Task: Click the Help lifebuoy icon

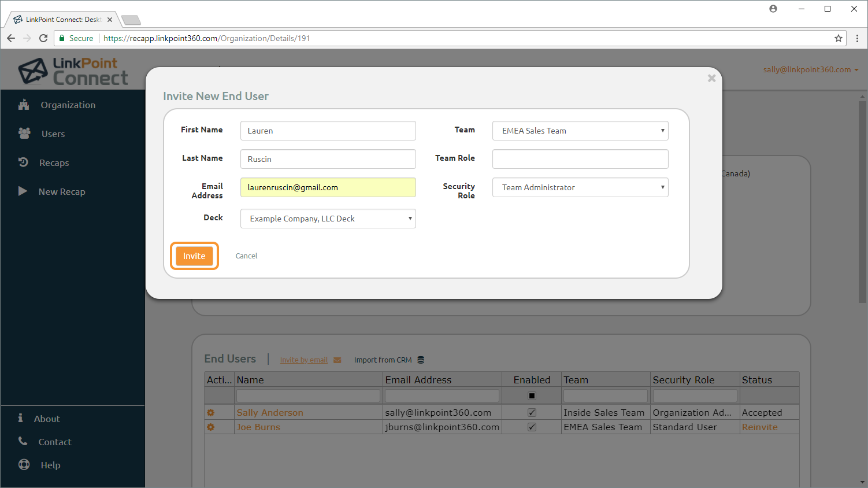Action: [x=24, y=464]
